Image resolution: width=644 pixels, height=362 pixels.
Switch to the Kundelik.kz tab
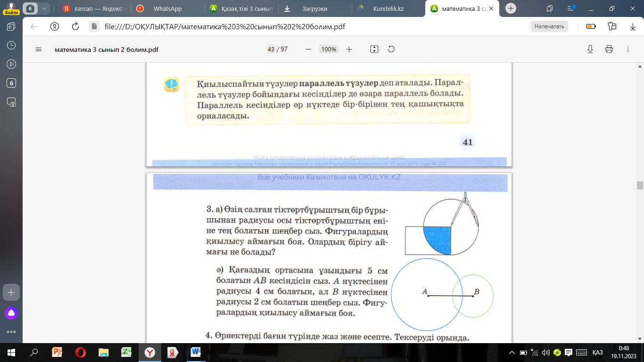coord(388,8)
